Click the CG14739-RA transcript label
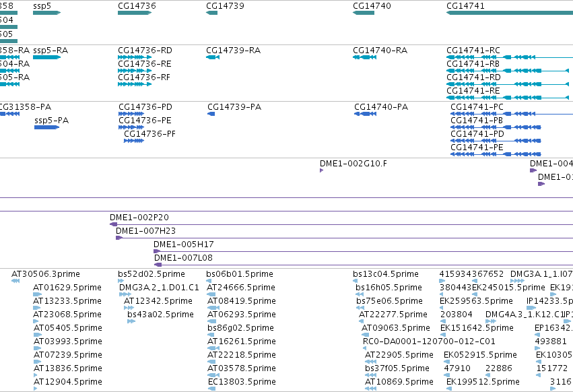The image size is (573, 392). [233, 51]
